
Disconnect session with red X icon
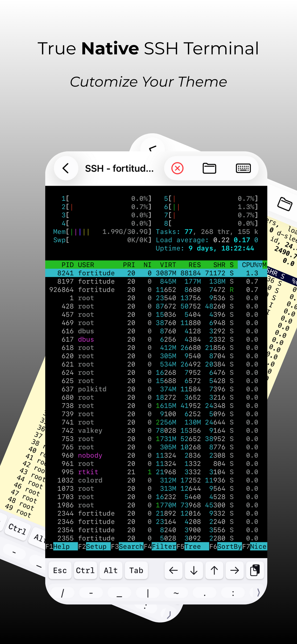point(177,168)
